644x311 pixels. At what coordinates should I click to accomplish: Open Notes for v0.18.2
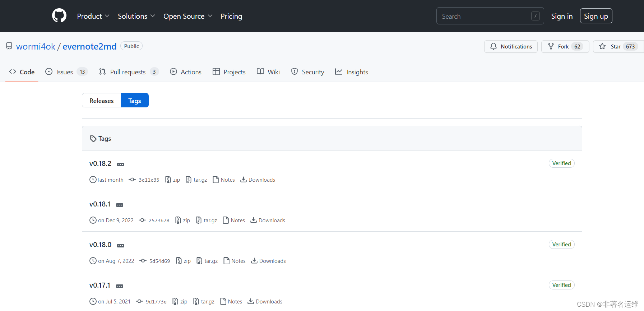[x=224, y=180]
